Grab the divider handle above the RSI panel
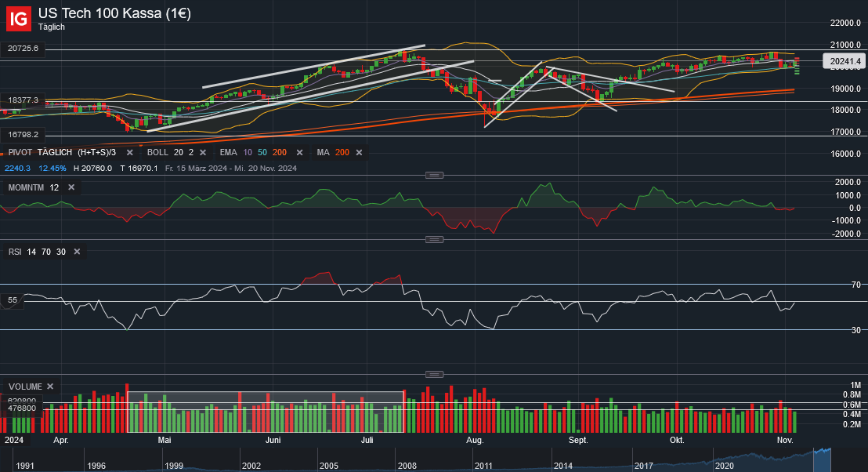Screen dimensions: 868x472 point(434,239)
